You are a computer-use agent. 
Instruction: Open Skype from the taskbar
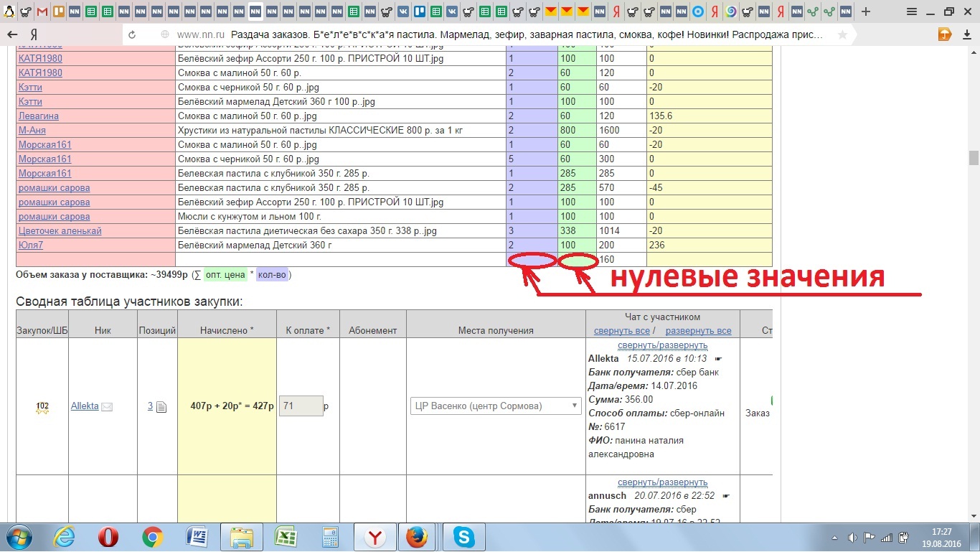tap(464, 537)
